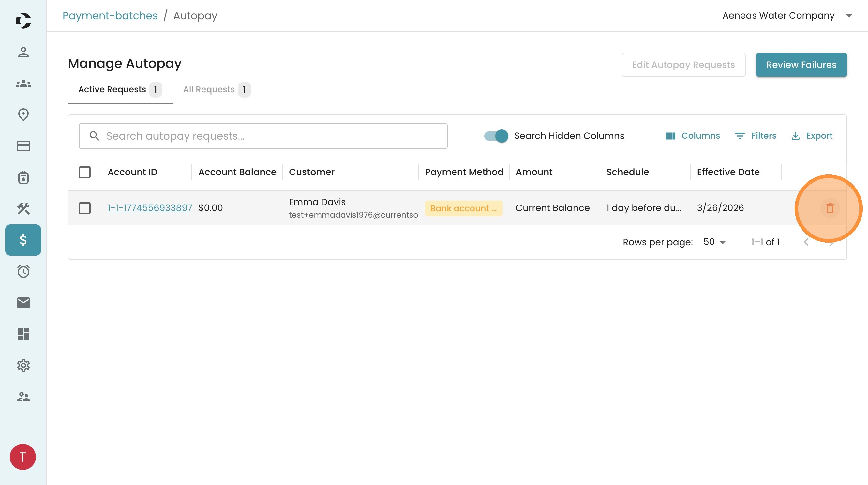The image size is (868, 485).
Task: Open the credit card sidebar icon
Action: tap(23, 146)
